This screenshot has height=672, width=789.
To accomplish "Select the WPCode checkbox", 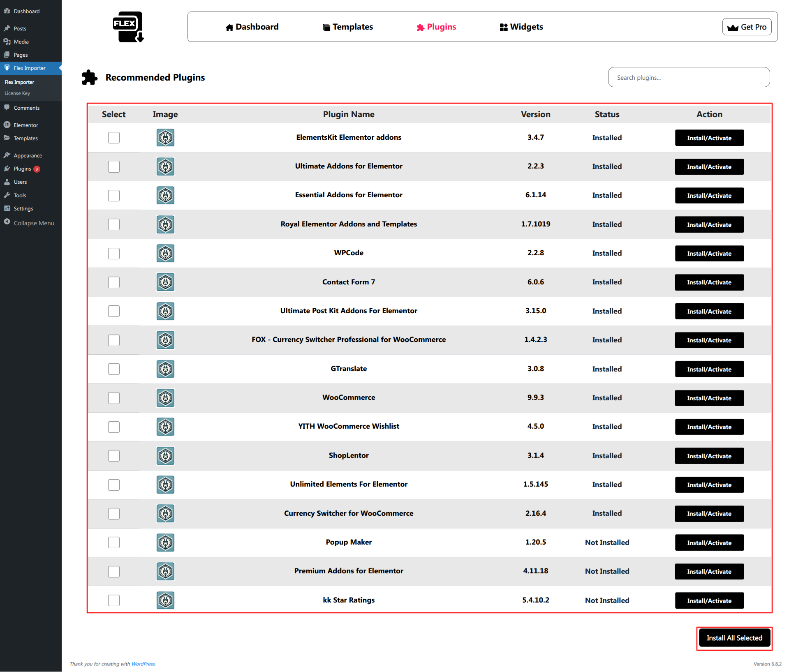I will pyautogui.click(x=114, y=254).
